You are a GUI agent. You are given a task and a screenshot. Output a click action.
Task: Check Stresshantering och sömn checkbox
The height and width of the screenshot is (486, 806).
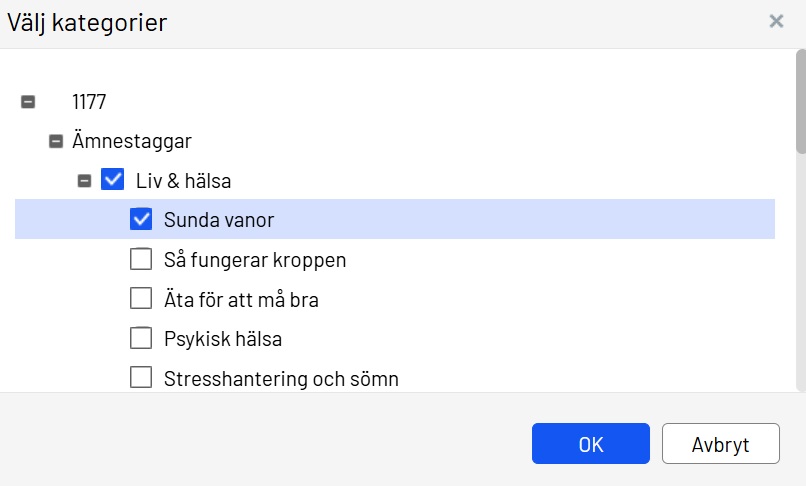pyautogui.click(x=141, y=378)
